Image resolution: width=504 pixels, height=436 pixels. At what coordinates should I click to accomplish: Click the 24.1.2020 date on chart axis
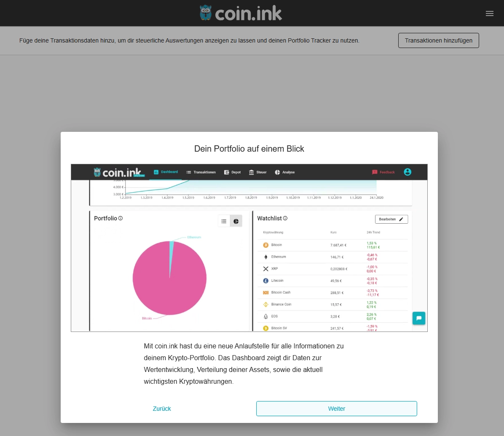(376, 198)
